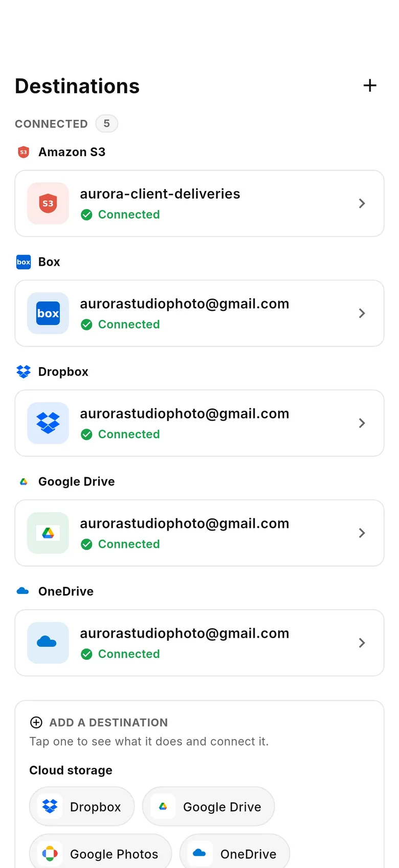The image size is (399, 868).
Task: Click the Amazon S3 section heading
Action: [x=72, y=152]
